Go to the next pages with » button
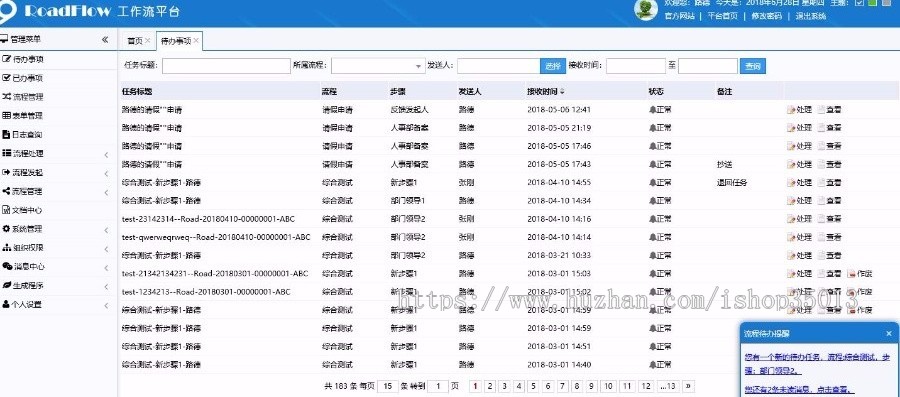 (x=688, y=387)
